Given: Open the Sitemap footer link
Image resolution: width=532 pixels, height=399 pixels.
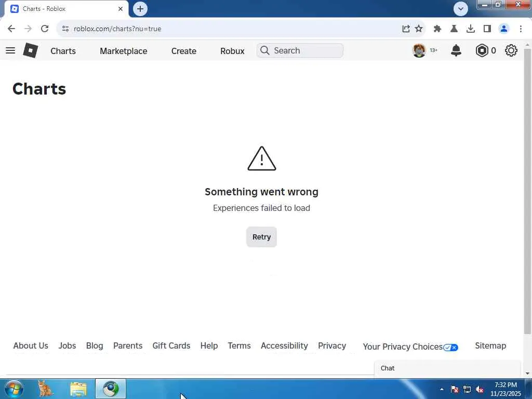Looking at the screenshot, I should point(490,345).
